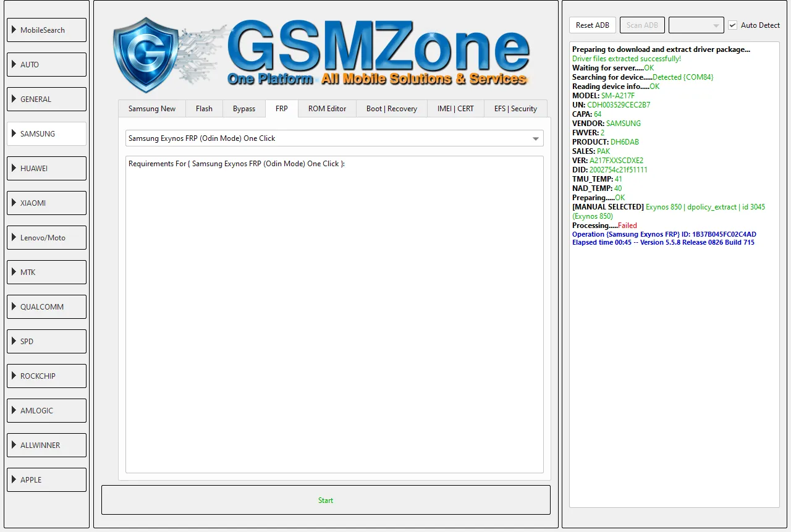Screen dimensions: 791x532
Task: Open the Flash tab
Action: point(204,109)
